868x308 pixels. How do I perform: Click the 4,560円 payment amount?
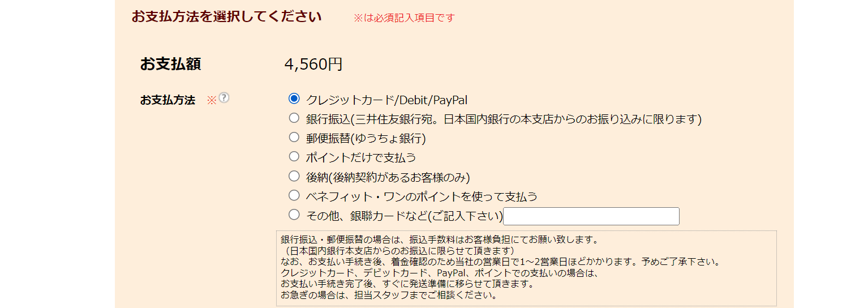[x=313, y=64]
